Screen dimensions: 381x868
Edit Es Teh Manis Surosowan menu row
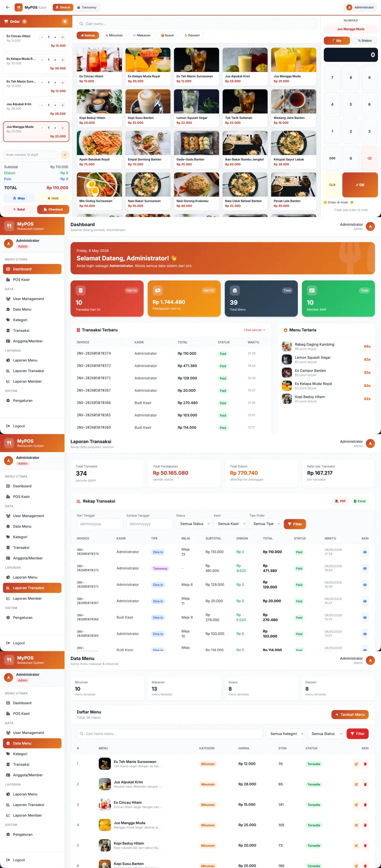pyautogui.click(x=356, y=764)
